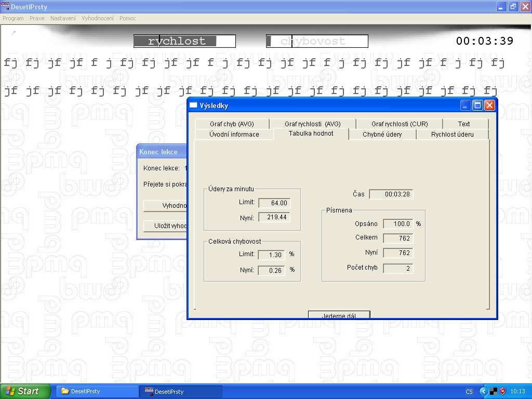Screen dimensions: 532x399
Task: Click the Počet chyb field
Action: pos(398,269)
